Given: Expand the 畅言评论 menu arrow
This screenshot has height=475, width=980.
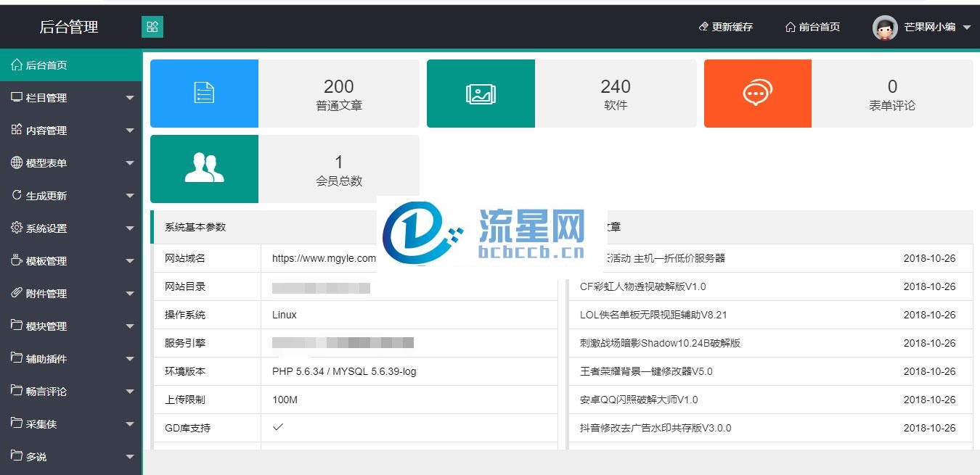Looking at the screenshot, I should [x=130, y=392].
